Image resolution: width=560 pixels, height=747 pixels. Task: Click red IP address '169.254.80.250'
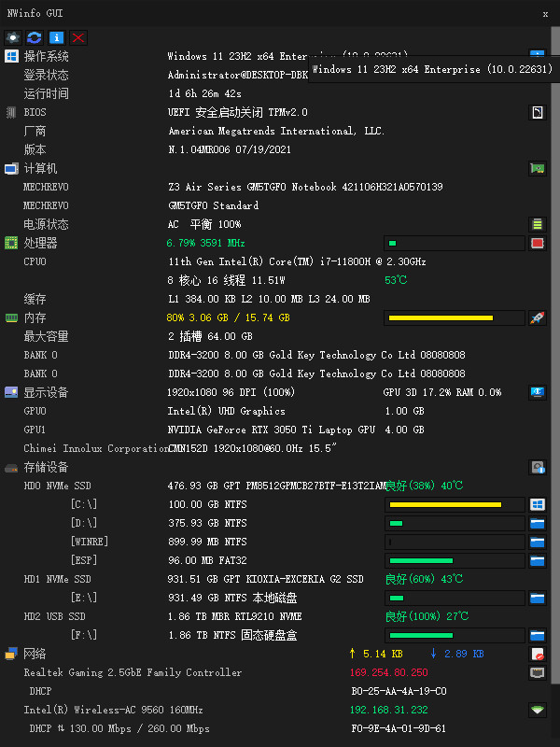(389, 672)
